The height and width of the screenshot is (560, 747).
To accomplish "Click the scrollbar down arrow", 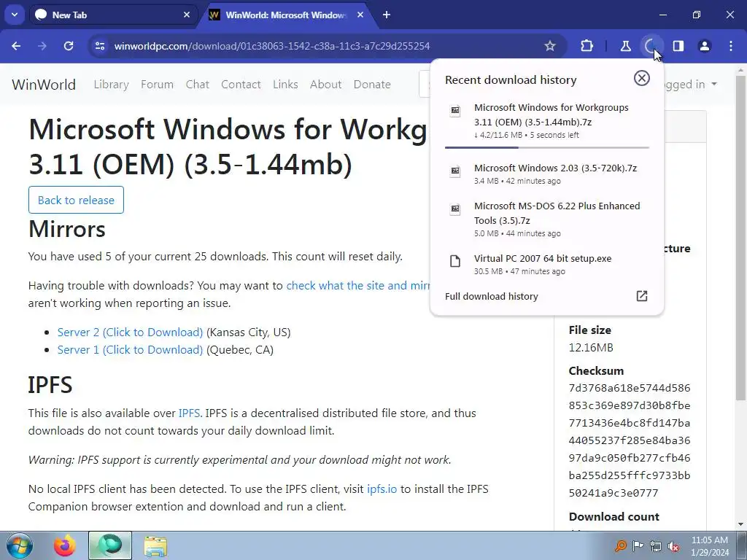I will point(741,524).
